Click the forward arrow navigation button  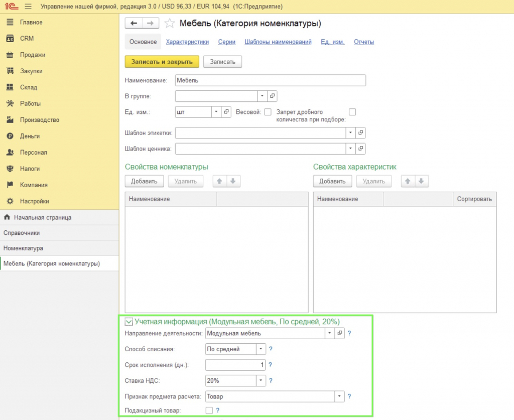pyautogui.click(x=151, y=23)
